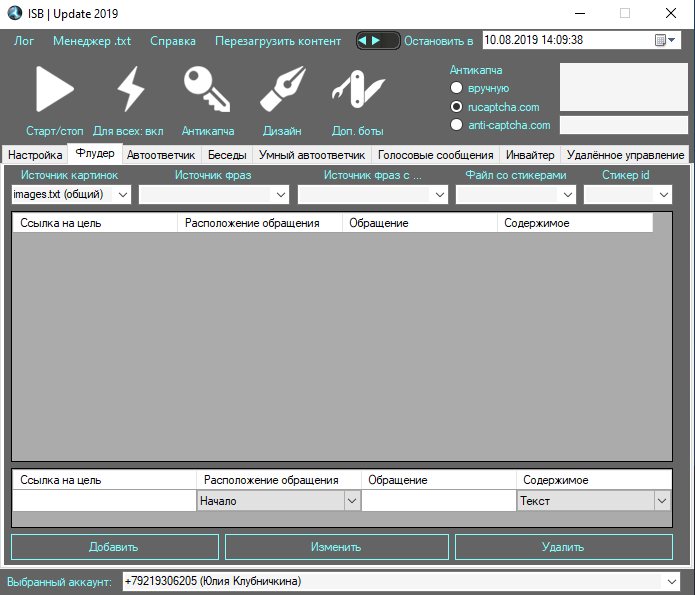Click the left arrow in the toggle control

tap(363, 41)
